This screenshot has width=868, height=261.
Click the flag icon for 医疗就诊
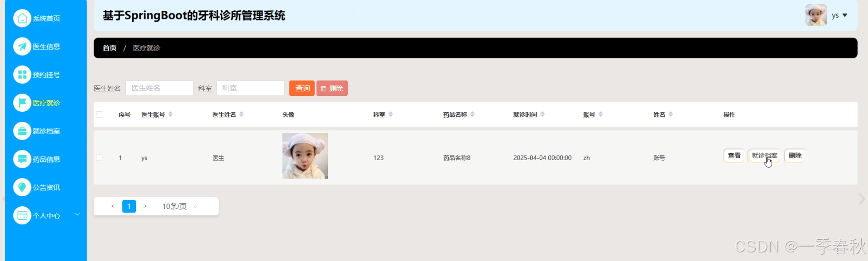click(22, 103)
